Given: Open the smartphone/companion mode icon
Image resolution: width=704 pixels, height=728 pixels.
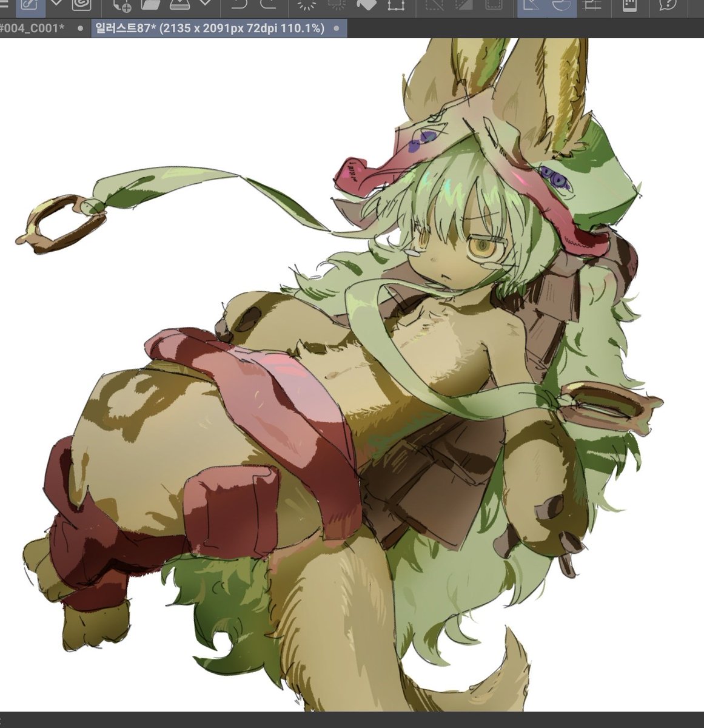Looking at the screenshot, I should pos(629,5).
